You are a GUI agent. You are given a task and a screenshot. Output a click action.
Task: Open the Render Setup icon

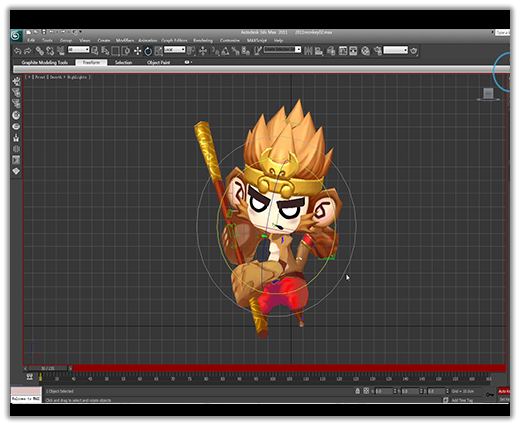coord(377,51)
